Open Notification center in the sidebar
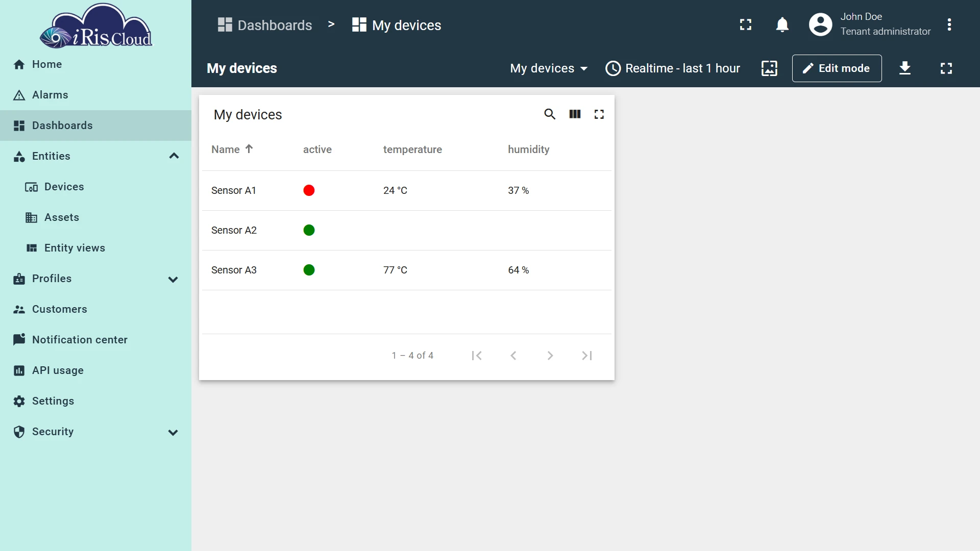This screenshot has height=551, width=980. [x=95, y=340]
